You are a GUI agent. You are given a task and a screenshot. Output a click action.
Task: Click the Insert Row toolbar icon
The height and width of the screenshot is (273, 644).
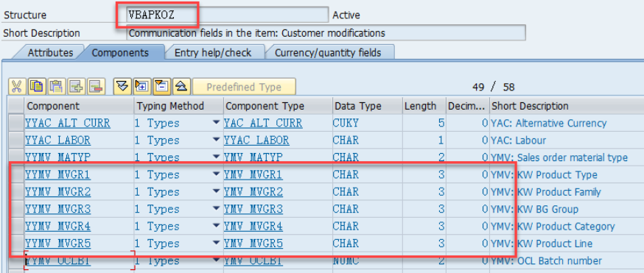pos(77,87)
